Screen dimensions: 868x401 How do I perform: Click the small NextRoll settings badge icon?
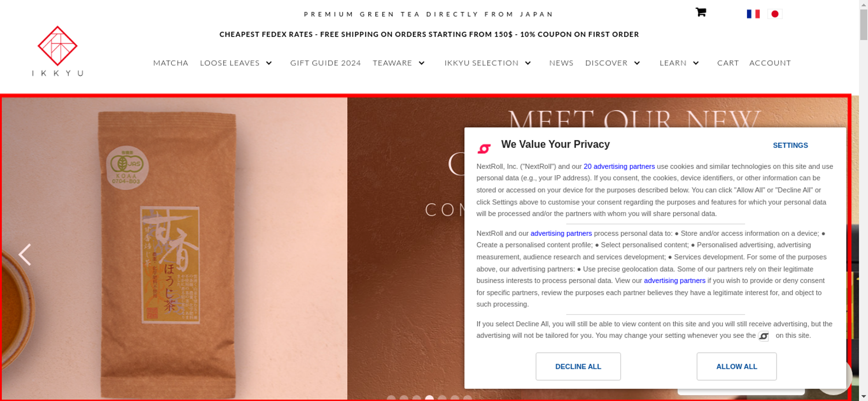[x=763, y=336]
